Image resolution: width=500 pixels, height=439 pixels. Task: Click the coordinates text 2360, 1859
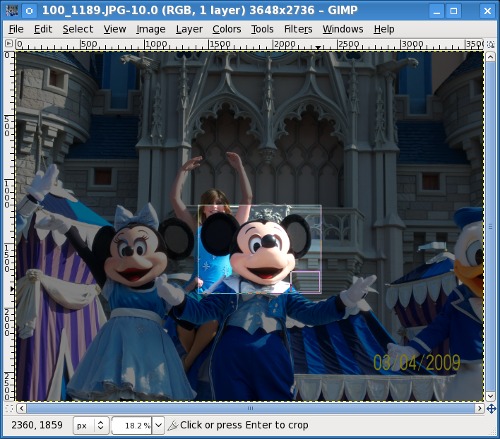[x=37, y=425]
